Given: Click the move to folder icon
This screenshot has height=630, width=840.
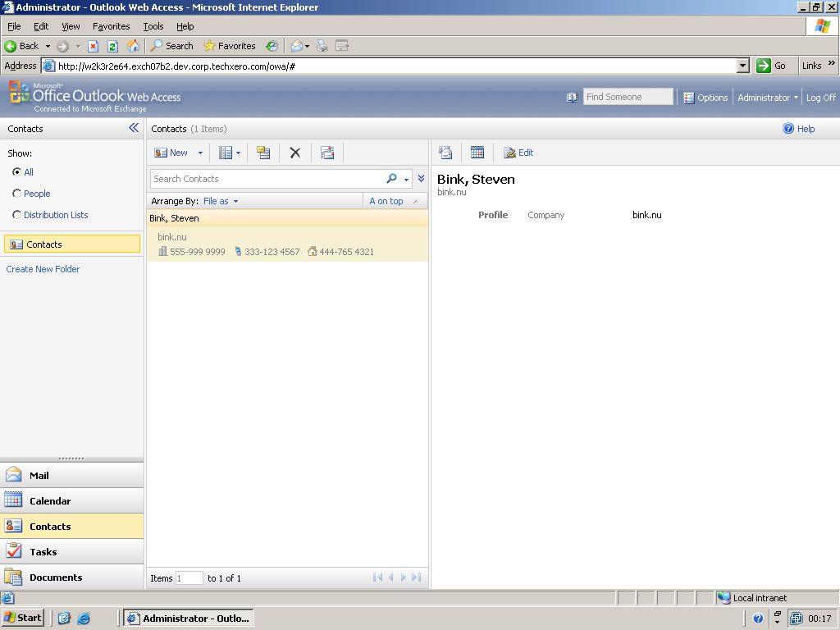Looking at the screenshot, I should 263,153.
